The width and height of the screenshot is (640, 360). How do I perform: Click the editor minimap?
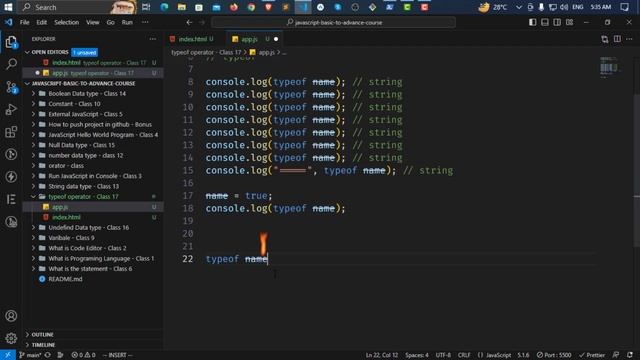609,67
